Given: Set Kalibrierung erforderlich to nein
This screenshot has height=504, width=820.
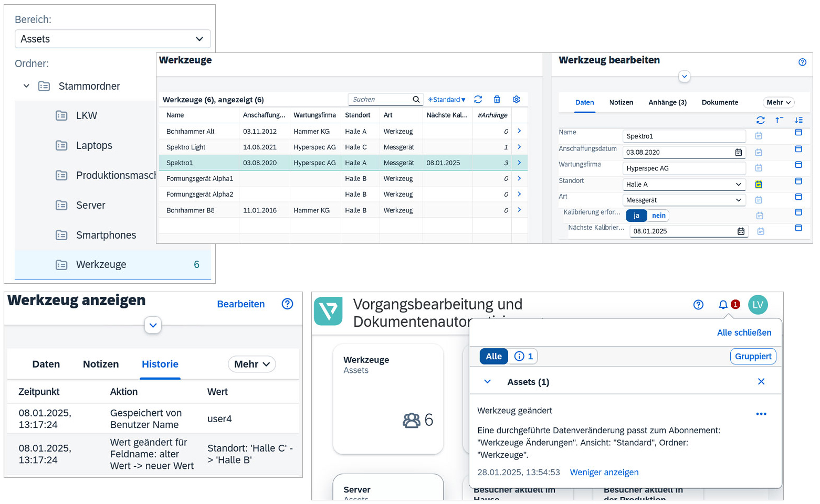Looking at the screenshot, I should tap(658, 216).
